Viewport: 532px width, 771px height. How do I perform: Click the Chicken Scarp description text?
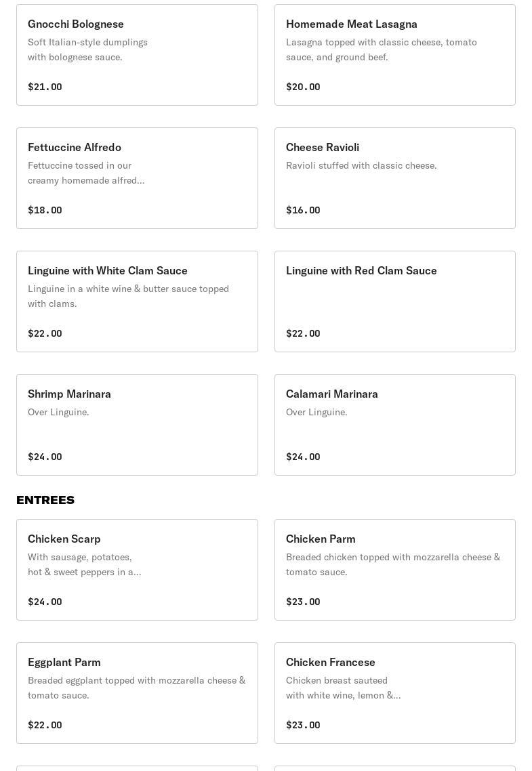[85, 564]
